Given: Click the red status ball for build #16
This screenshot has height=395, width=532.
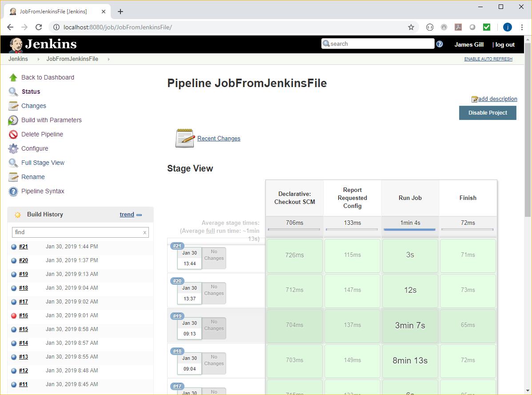Looking at the screenshot, I should 14,316.
